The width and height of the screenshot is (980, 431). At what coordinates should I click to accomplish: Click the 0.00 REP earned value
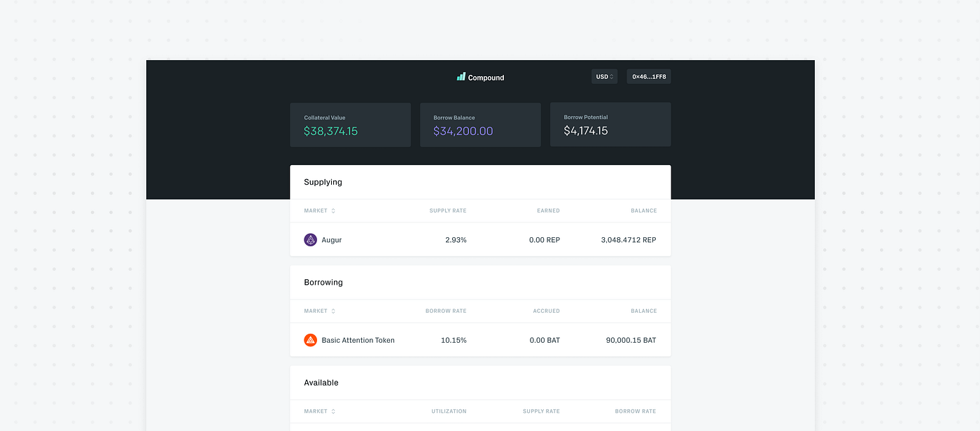(x=545, y=240)
